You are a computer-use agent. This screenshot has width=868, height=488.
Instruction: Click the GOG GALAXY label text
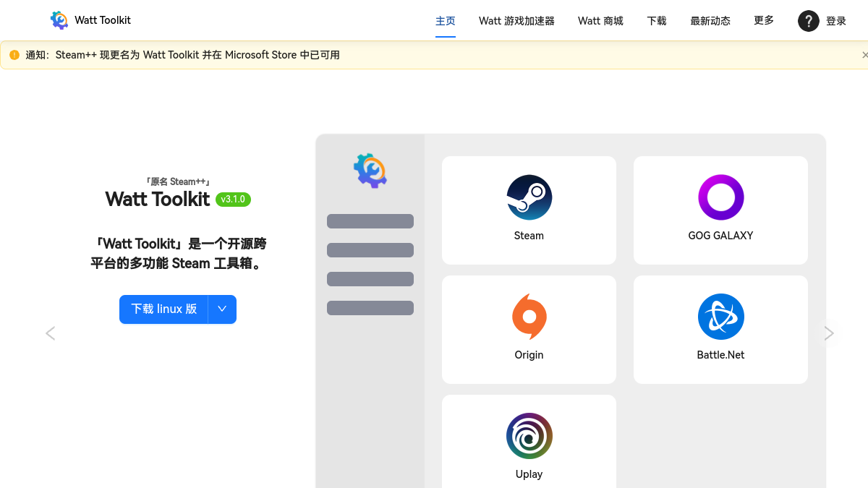point(720,236)
